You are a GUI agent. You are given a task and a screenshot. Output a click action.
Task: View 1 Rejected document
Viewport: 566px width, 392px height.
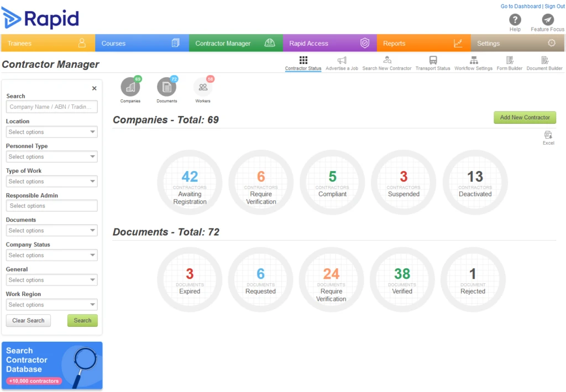[473, 280]
